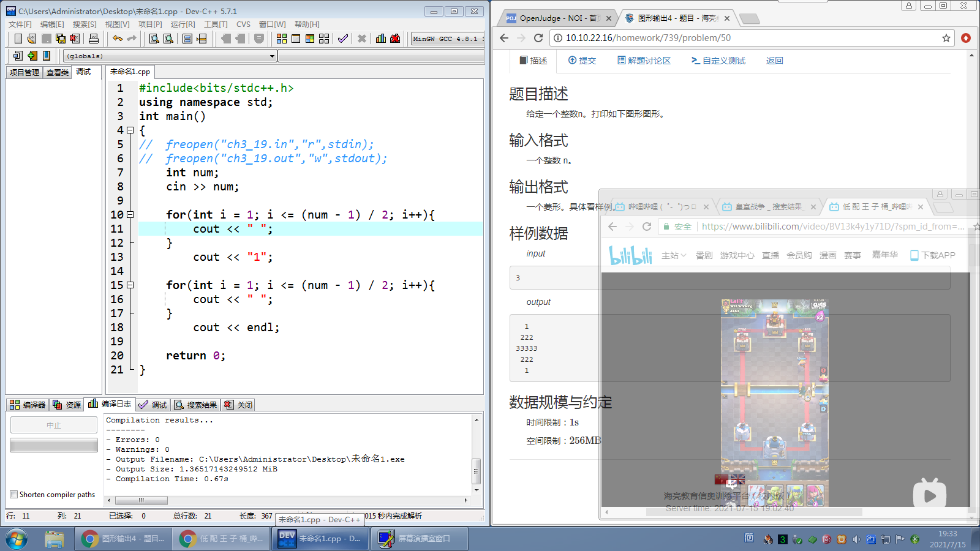Click the Compile icon with four squares
This screenshot has height=551, width=980.
point(282,39)
